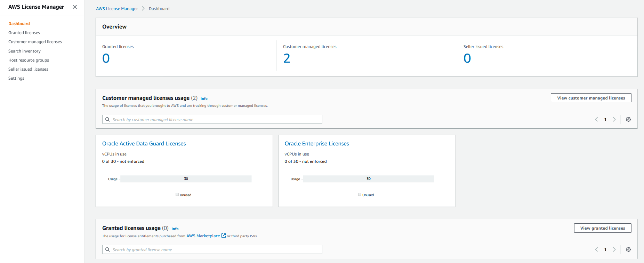Click '0 of 30 - not enforced' under Active Data Guard
This screenshot has width=644, height=263.
click(x=123, y=161)
